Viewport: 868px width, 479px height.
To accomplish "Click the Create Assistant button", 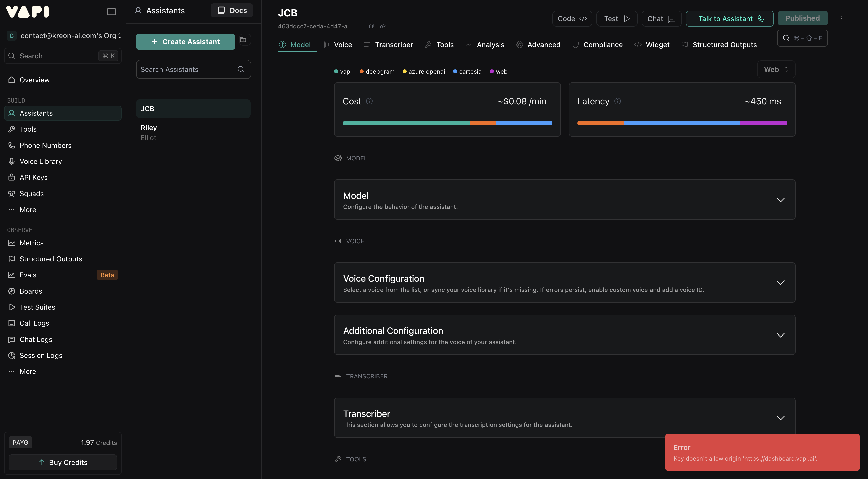I will (185, 42).
